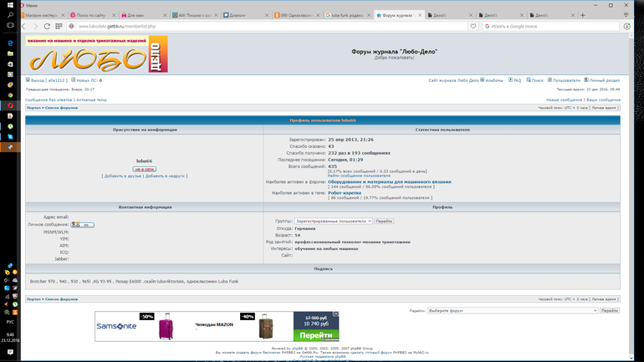This screenshot has height=362, width=644.
Task: Click Добавить в друзья link
Action: (121, 176)
